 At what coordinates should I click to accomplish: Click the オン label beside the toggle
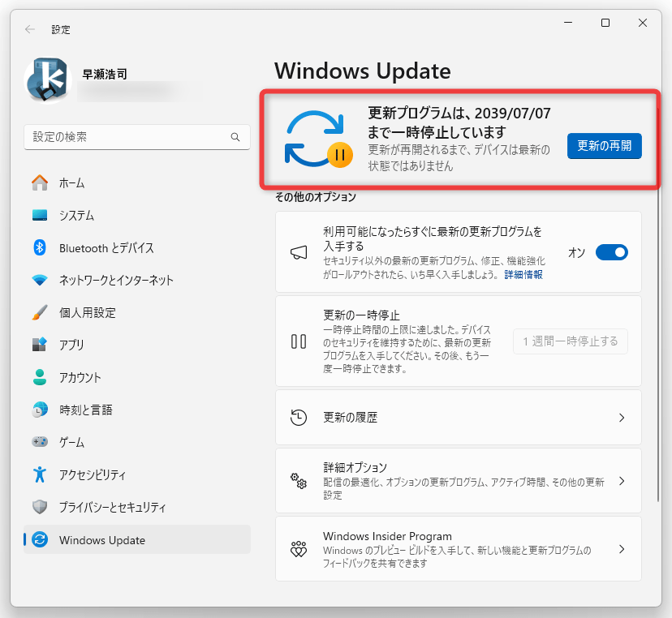click(576, 253)
